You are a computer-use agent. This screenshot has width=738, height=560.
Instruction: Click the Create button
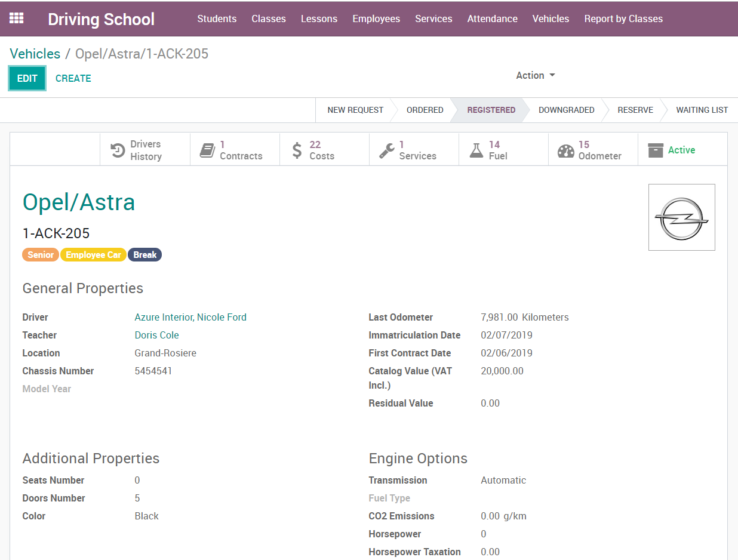pos(73,78)
